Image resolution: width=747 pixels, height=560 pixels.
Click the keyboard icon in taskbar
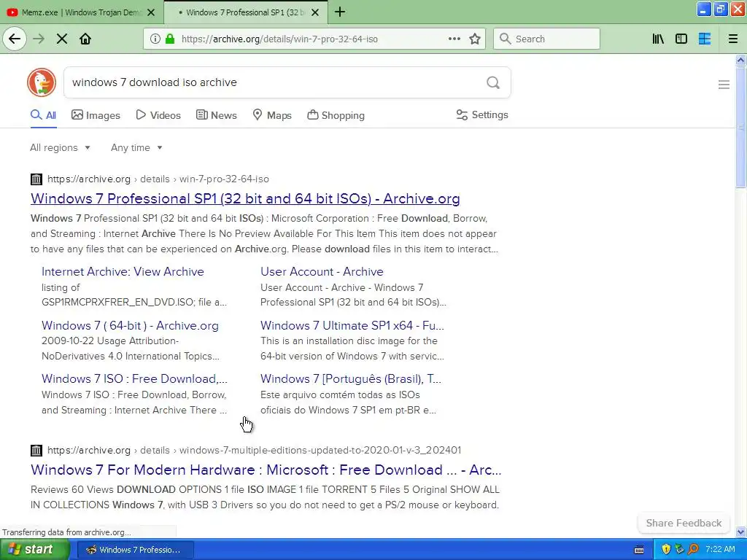click(639, 550)
